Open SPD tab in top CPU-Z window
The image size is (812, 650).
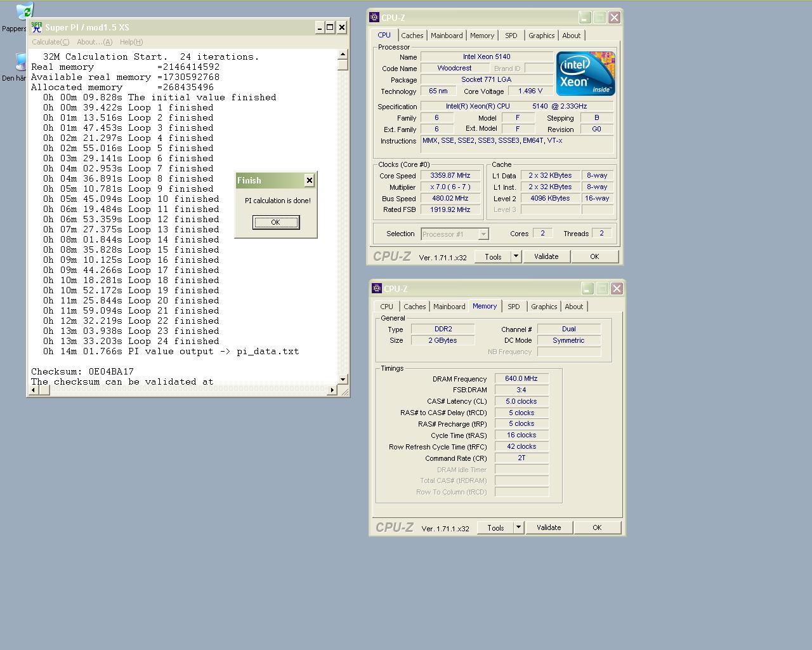[x=511, y=36]
